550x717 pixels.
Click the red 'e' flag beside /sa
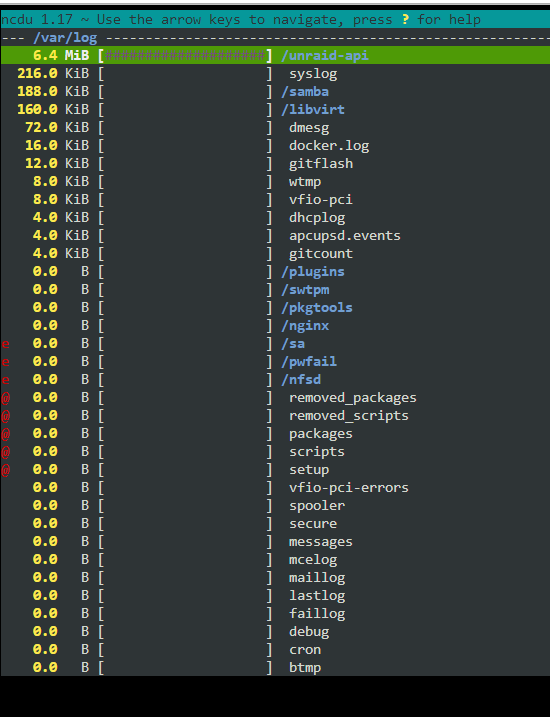click(x=5, y=344)
